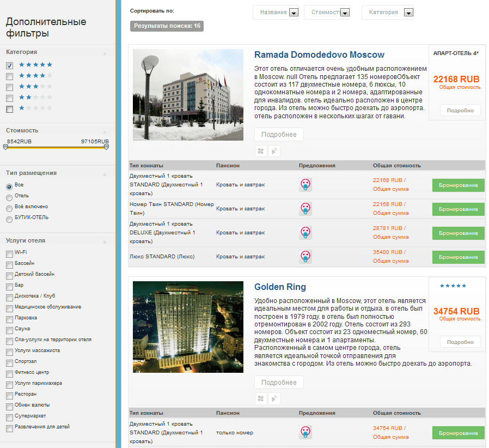Click the АПАРТ-ОТЕЛЬ 4* label
Viewport: 489px width, 448px height.
click(x=456, y=53)
